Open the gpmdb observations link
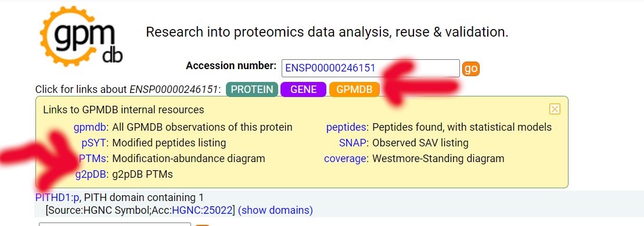Viewport: 644px width, 226px height. tap(91, 127)
